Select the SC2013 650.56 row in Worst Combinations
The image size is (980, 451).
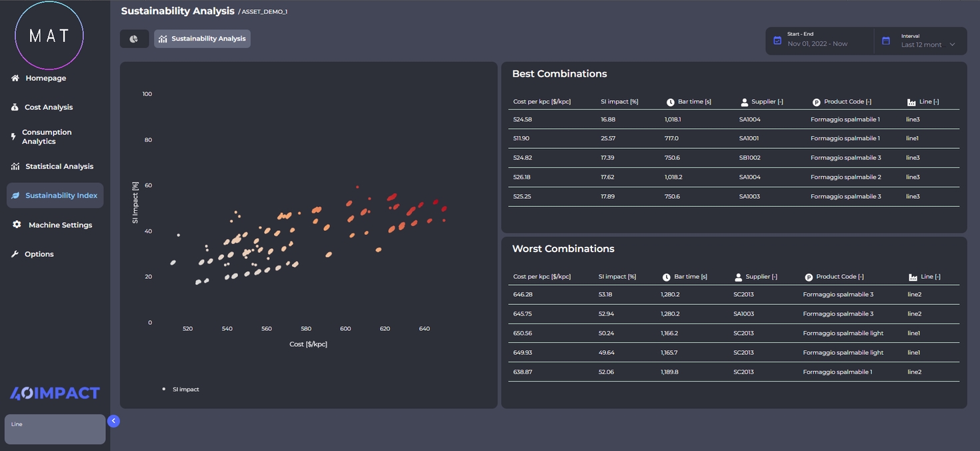(733, 333)
